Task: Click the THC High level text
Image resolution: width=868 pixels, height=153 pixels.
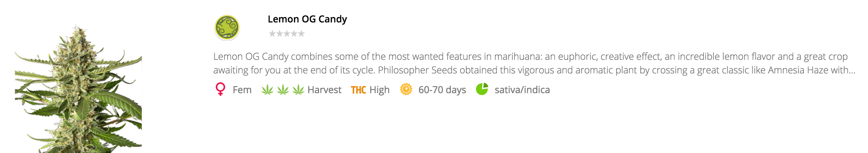Action: coord(379,90)
